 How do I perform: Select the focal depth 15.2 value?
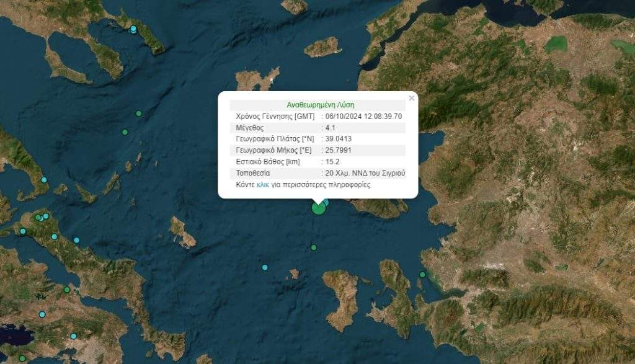tap(332, 162)
